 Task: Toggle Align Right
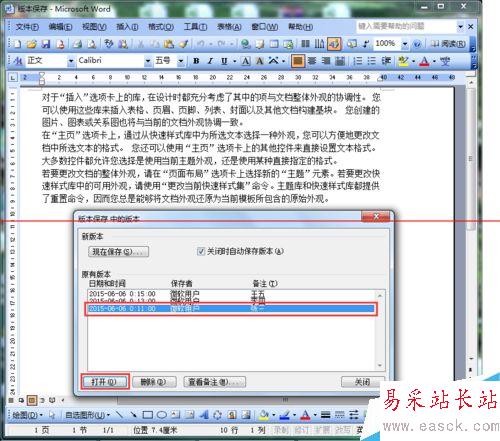click(x=326, y=61)
